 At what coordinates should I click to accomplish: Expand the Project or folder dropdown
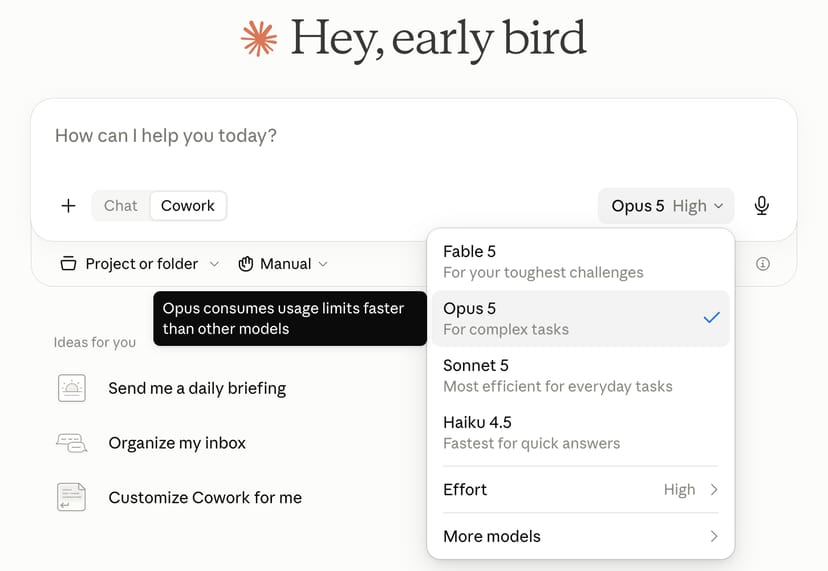coord(139,264)
